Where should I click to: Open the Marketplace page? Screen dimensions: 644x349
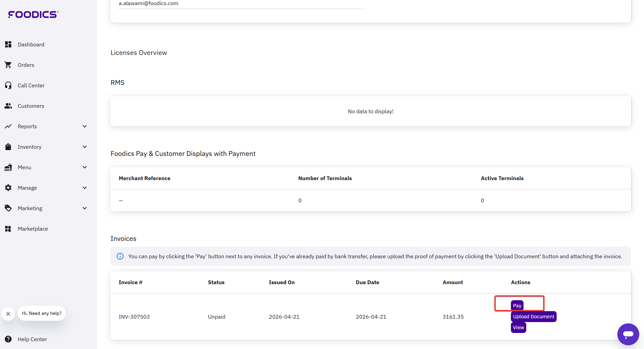pos(33,229)
